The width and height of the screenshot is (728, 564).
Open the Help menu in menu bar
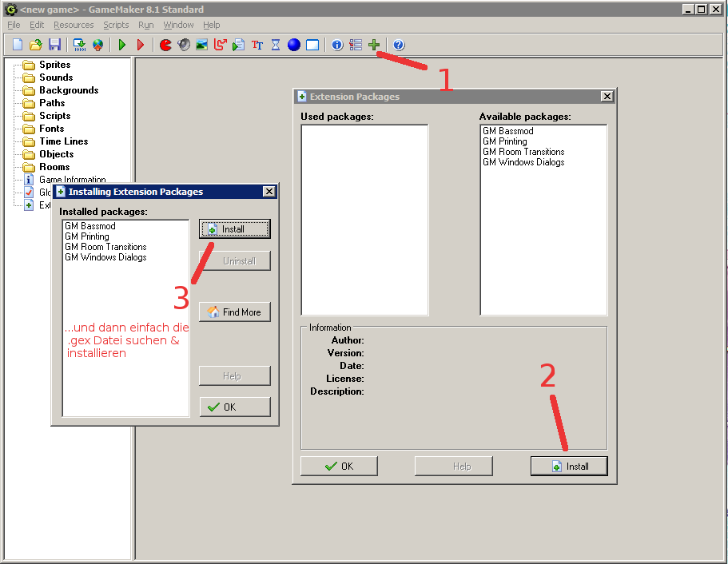pyautogui.click(x=211, y=25)
